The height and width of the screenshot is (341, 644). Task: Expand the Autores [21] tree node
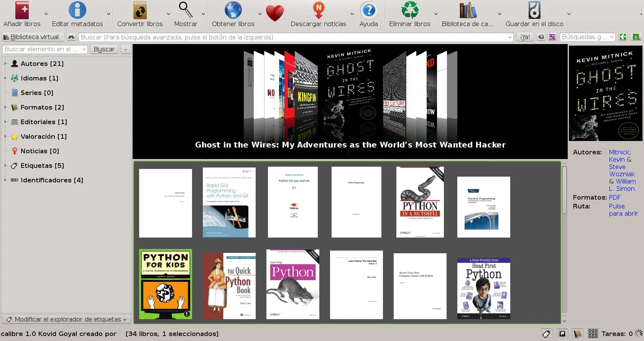pos(5,64)
